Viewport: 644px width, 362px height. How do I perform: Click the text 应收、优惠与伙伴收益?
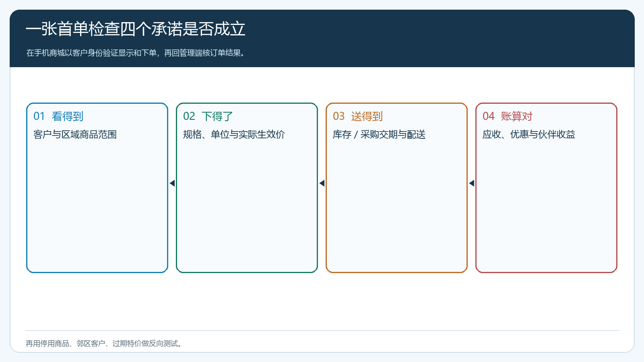pyautogui.click(x=529, y=134)
